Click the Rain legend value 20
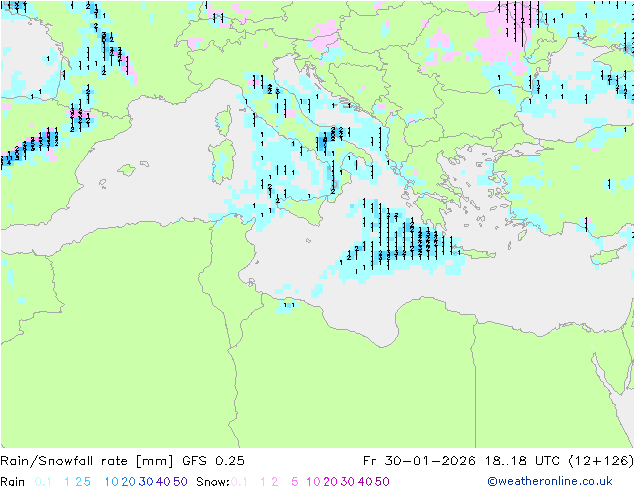The image size is (634, 490). point(129,482)
